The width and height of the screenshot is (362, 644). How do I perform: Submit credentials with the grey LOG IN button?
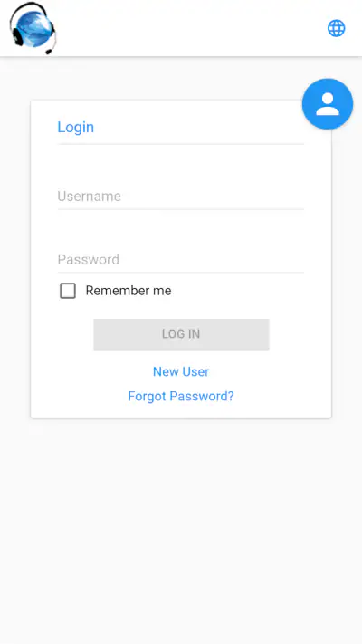click(x=181, y=334)
